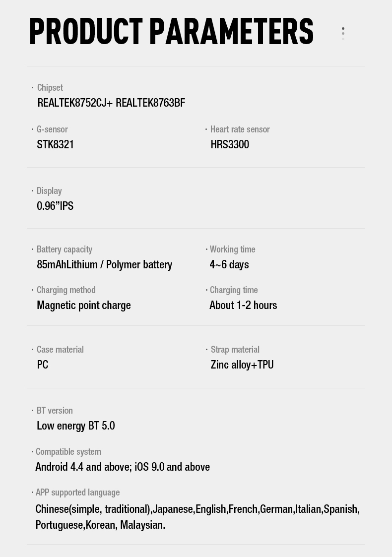Click the Portuguese, Korean, Malaysian language line
The width and height of the screenshot is (392, 557).
click(100, 525)
